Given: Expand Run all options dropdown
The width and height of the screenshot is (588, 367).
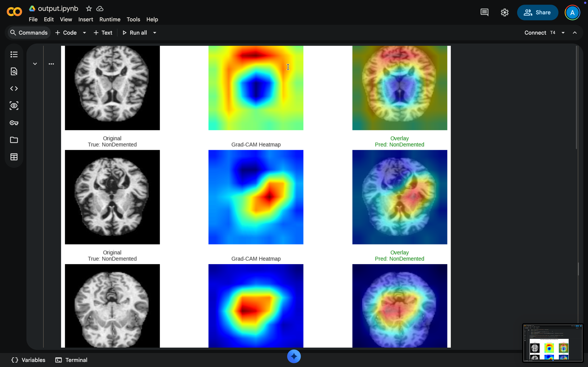Looking at the screenshot, I should pos(155,33).
